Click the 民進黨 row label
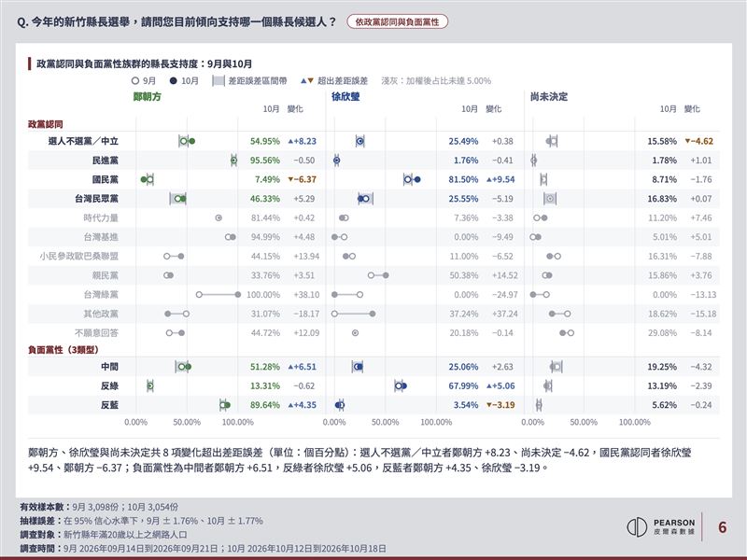Screen dimensions: 747x560 pyautogui.click(x=106, y=161)
